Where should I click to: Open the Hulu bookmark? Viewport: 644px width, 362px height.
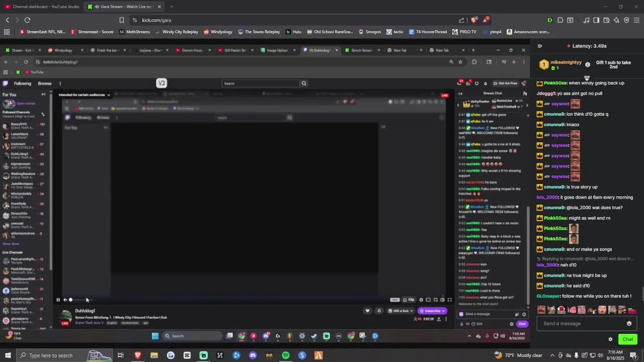(293, 32)
